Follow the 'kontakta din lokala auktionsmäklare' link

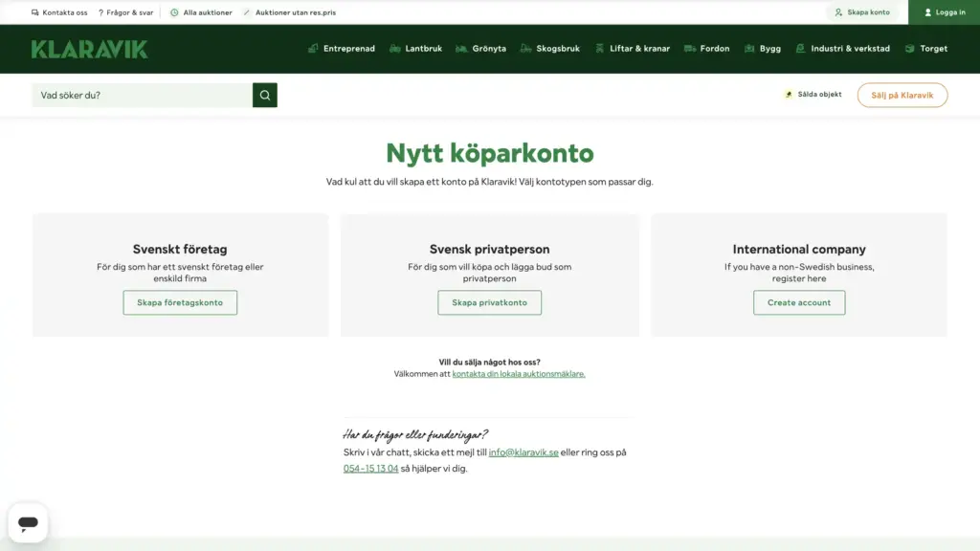518,374
